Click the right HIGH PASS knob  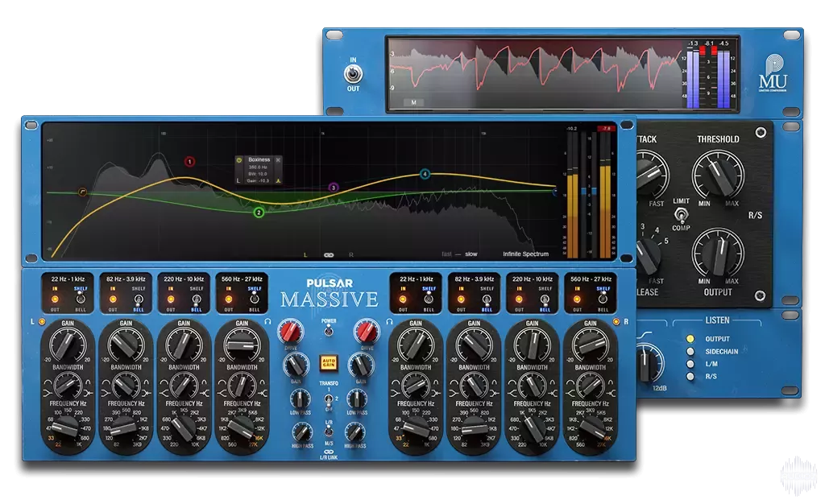pyautogui.click(x=355, y=433)
